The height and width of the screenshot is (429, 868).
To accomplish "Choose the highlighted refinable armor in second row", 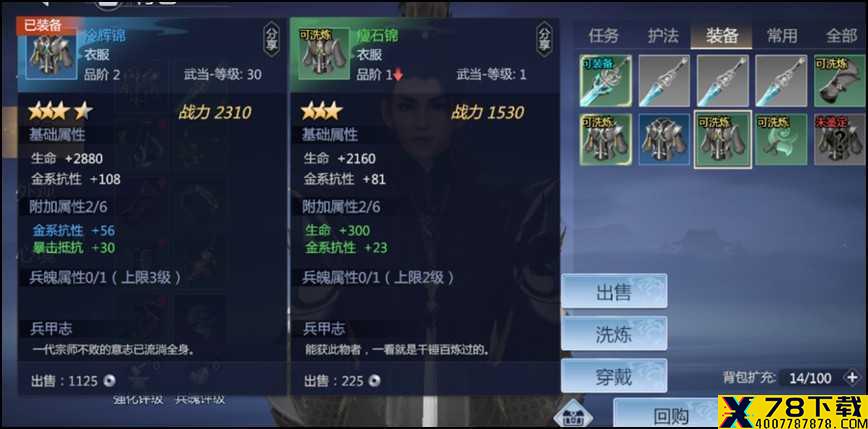I will [x=722, y=139].
